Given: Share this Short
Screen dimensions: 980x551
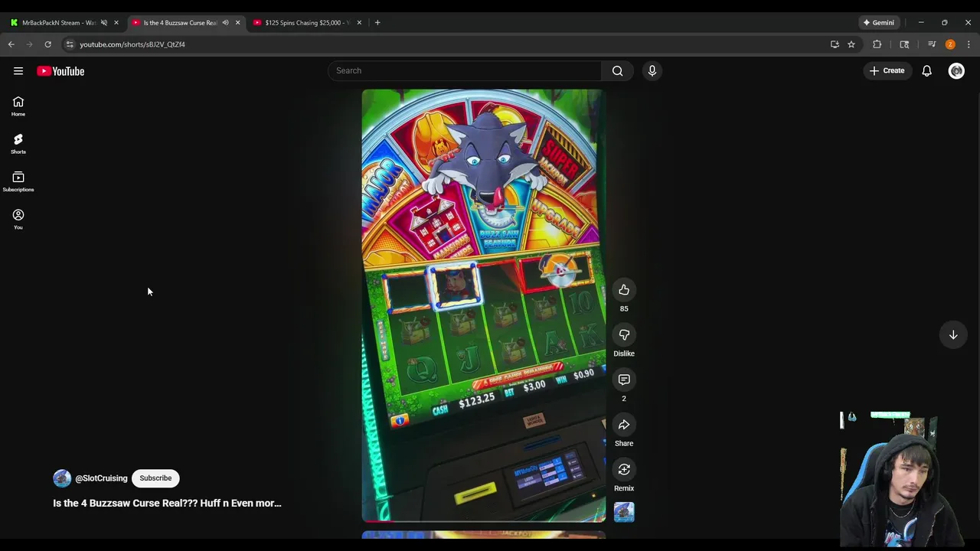Looking at the screenshot, I should [x=624, y=425].
